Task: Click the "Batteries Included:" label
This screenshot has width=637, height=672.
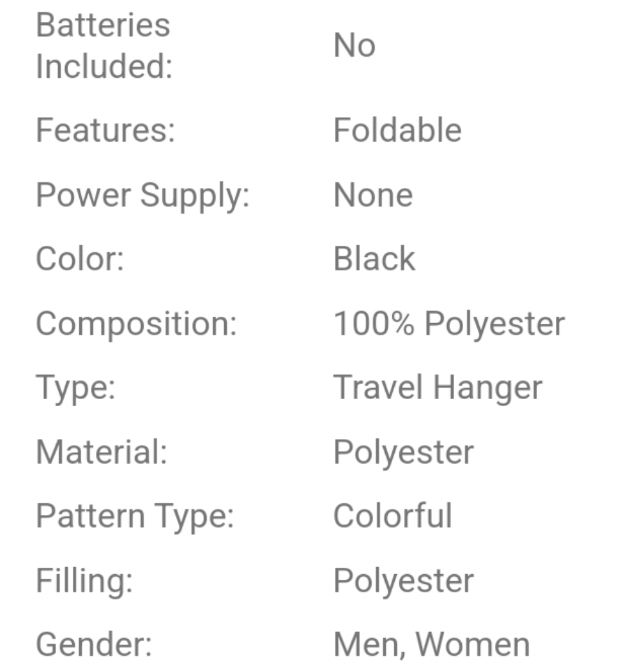Action: click(103, 46)
